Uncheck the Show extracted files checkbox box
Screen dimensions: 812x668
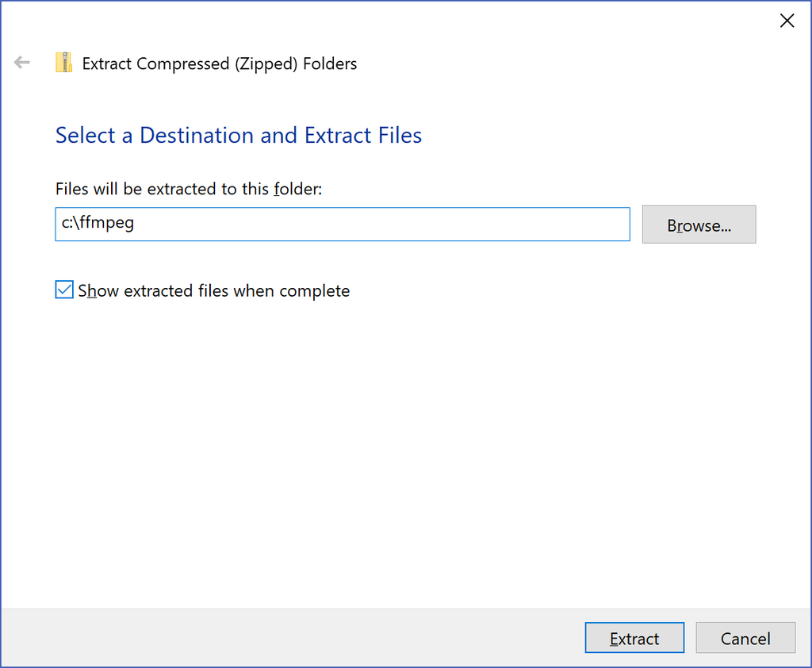coord(64,290)
